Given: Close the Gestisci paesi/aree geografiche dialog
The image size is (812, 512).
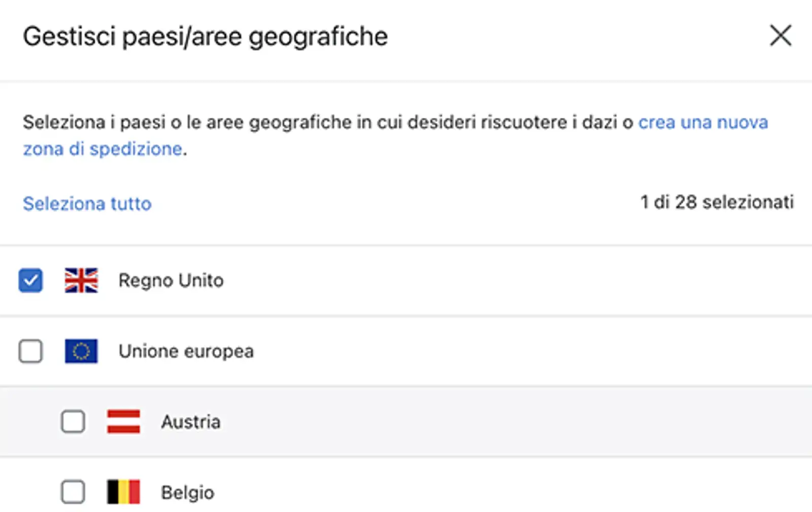Looking at the screenshot, I should (x=780, y=36).
